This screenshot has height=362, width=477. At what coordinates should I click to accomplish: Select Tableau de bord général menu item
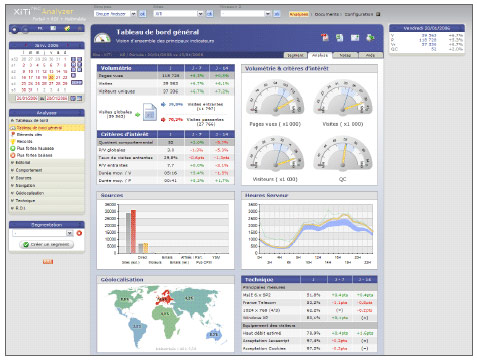[47, 128]
